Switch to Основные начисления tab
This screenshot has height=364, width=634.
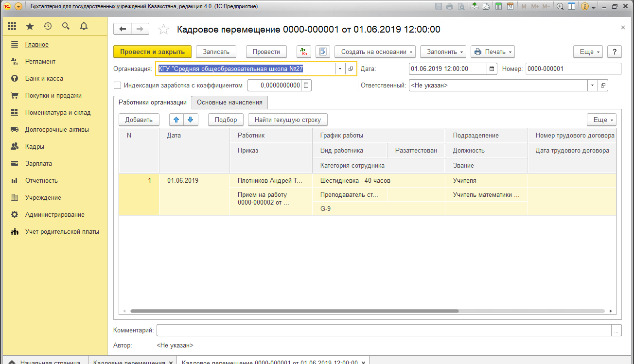229,103
